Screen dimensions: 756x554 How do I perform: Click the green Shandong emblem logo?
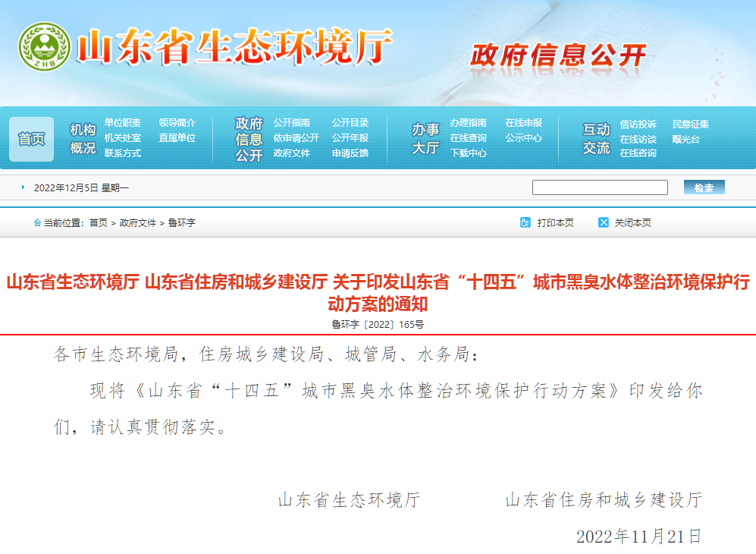45,47
